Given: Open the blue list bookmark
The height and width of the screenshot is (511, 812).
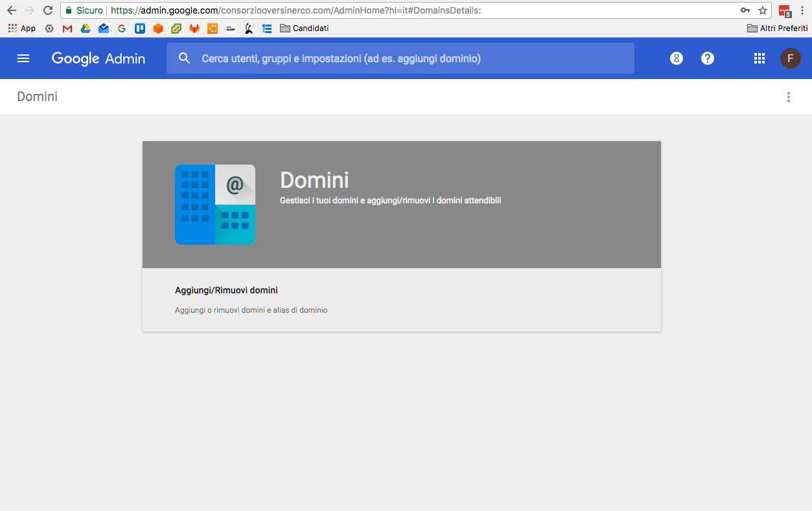Looking at the screenshot, I should [267, 28].
